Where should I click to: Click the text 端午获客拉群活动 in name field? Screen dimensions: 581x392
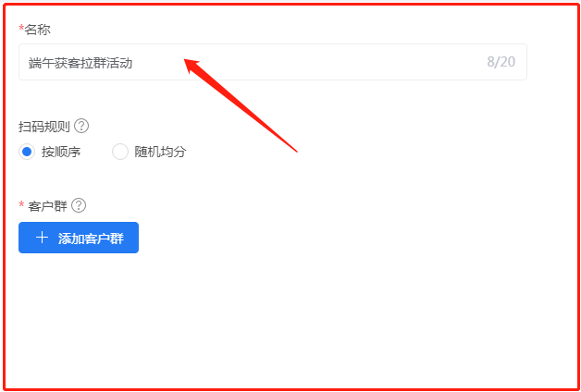(x=80, y=63)
